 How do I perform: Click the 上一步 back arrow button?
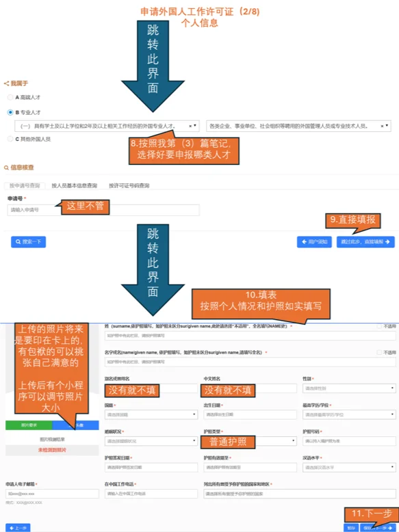pos(18,528)
